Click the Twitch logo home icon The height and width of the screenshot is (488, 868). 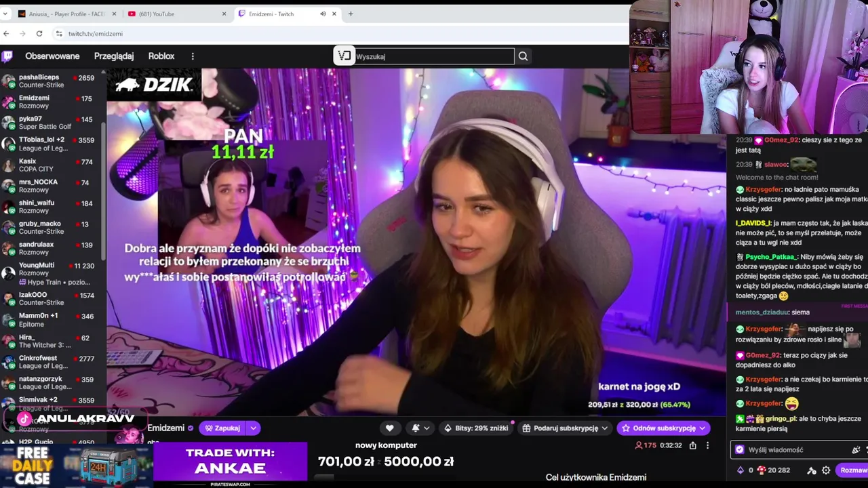point(7,56)
